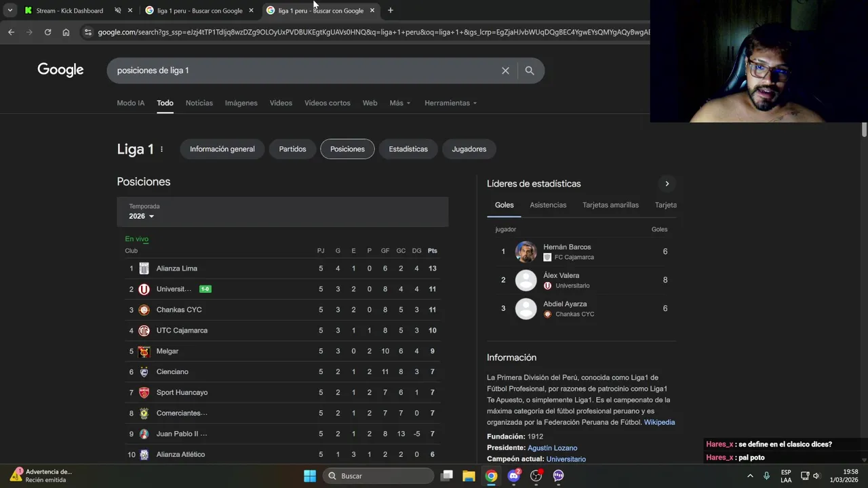Open the Agustín Lozano link

[x=552, y=448]
